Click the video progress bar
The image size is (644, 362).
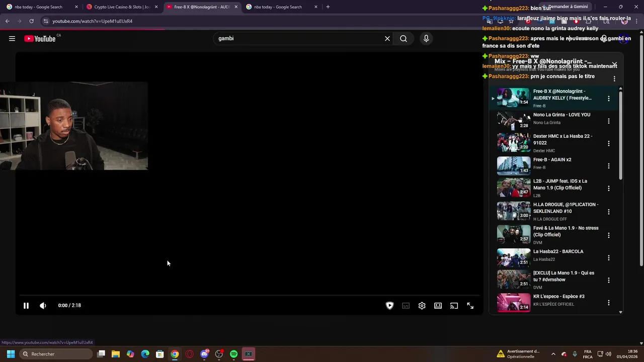point(250,295)
